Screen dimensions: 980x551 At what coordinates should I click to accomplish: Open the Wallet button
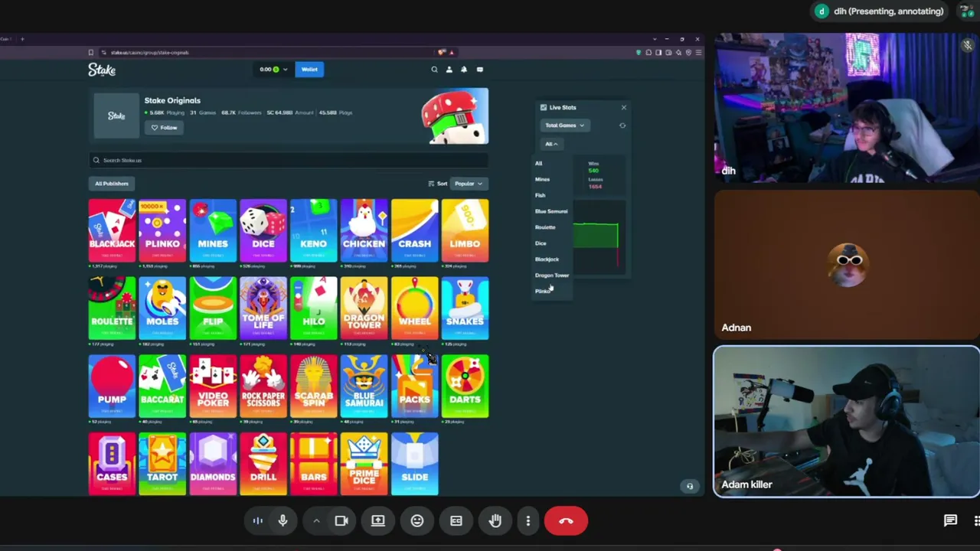pos(309,70)
